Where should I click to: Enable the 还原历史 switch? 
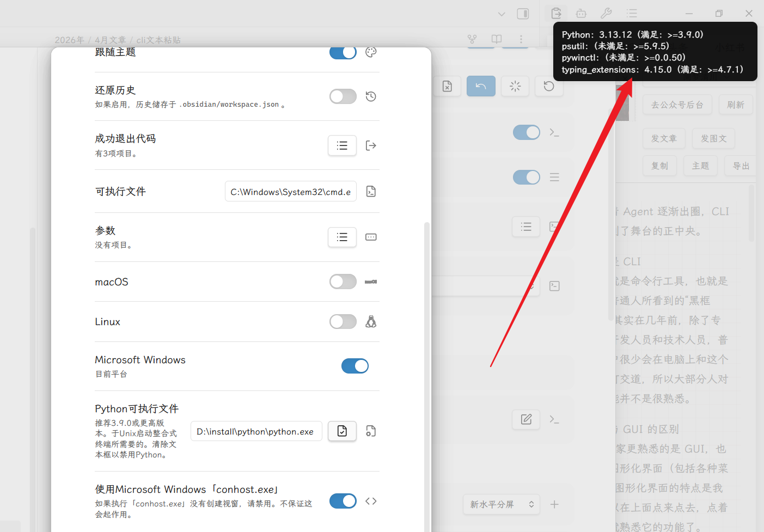click(343, 96)
